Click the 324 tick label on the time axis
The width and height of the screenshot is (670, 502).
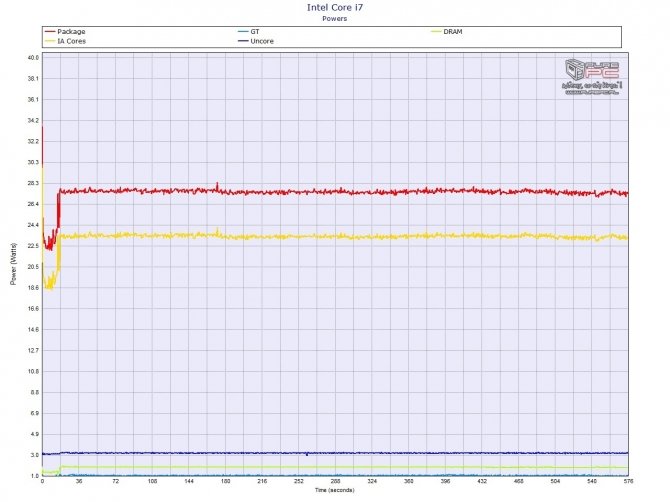pos(372,481)
